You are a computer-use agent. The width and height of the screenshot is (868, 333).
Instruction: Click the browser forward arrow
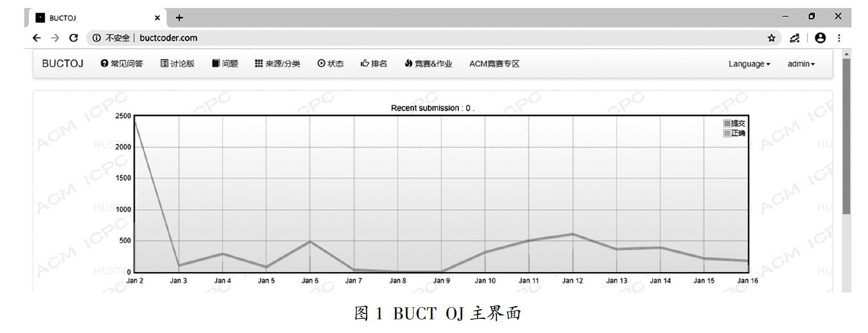55,38
